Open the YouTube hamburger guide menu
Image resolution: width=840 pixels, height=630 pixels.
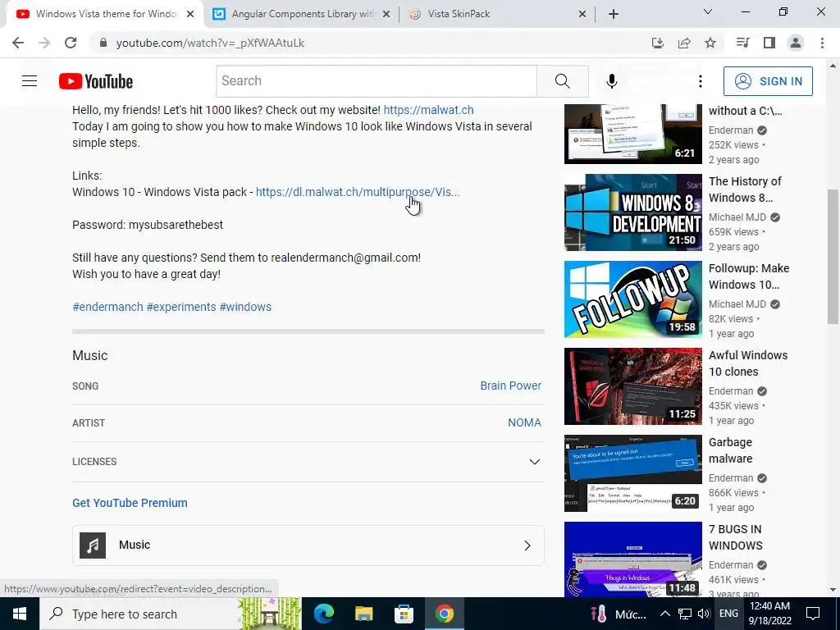click(30, 81)
